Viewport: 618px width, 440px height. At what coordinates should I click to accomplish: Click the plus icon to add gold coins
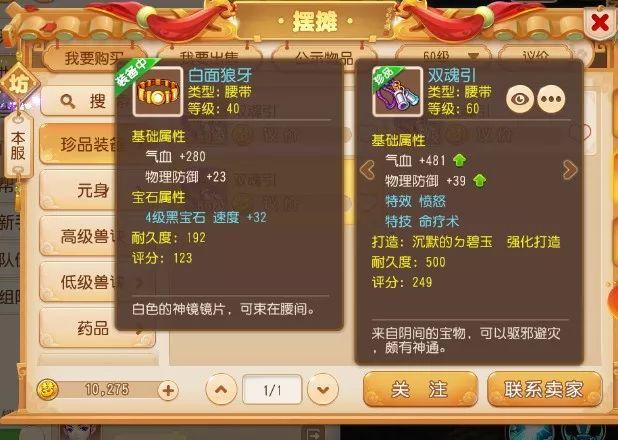pos(168,391)
